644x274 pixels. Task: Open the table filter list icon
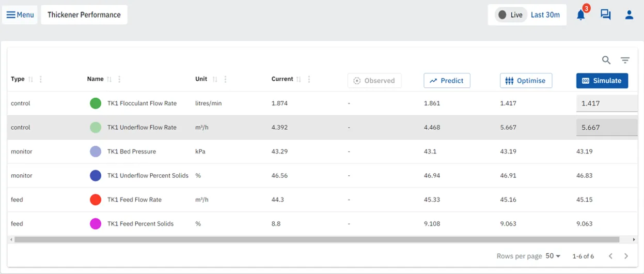[x=625, y=60]
